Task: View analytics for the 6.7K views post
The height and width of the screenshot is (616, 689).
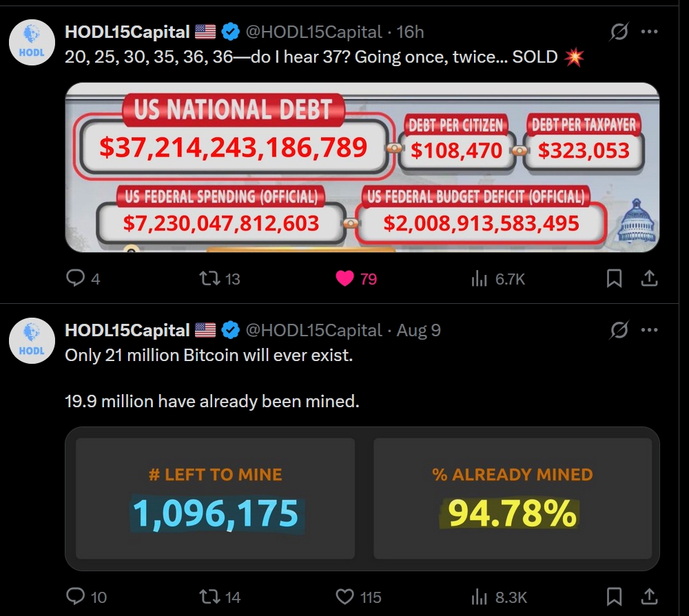Action: 479,278
